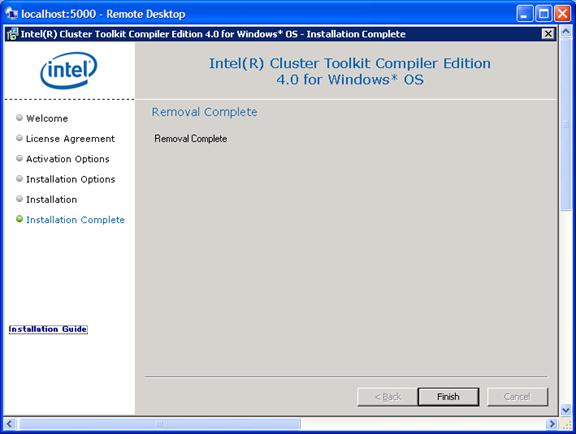Click the disabled Back button
Screen dimensions: 576x434
388,397
